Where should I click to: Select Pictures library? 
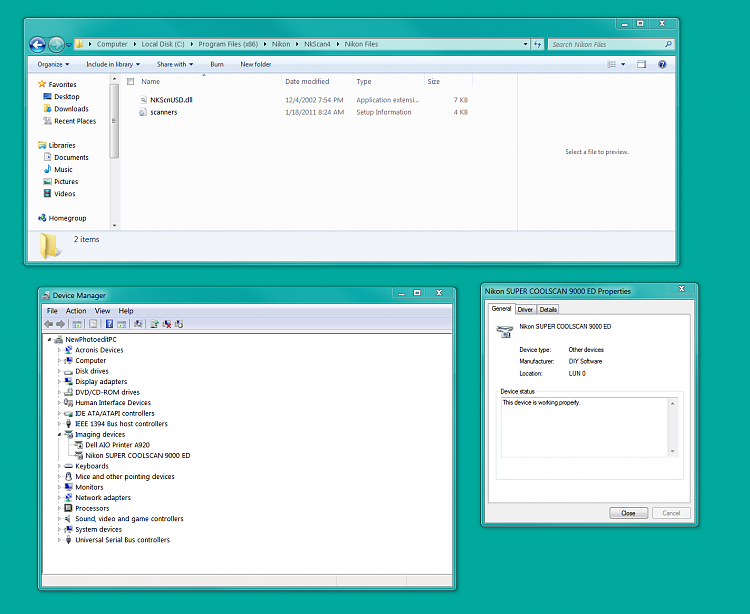click(66, 182)
